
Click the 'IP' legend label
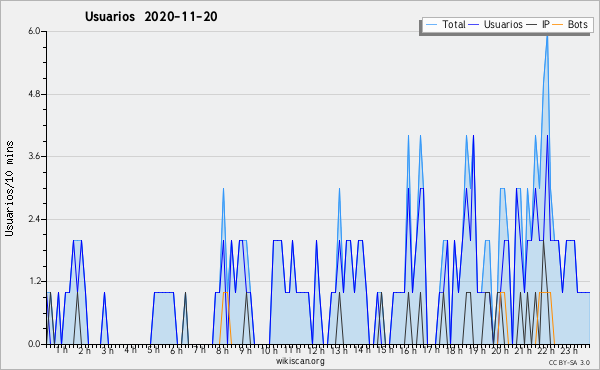coord(546,24)
